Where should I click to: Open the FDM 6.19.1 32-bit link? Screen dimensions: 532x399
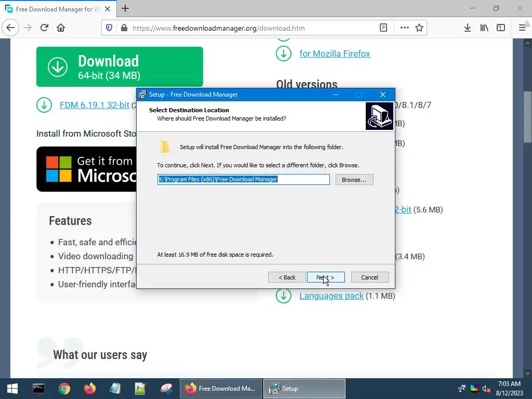click(x=95, y=105)
